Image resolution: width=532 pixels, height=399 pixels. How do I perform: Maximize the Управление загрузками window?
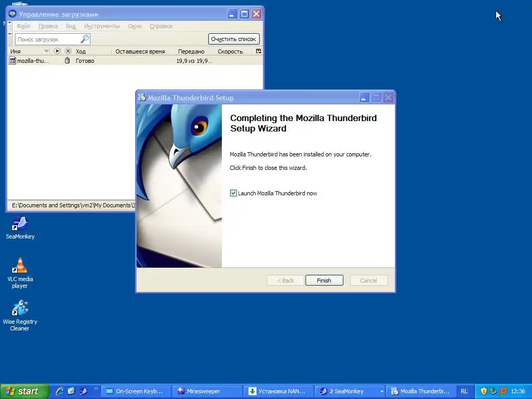click(x=244, y=14)
